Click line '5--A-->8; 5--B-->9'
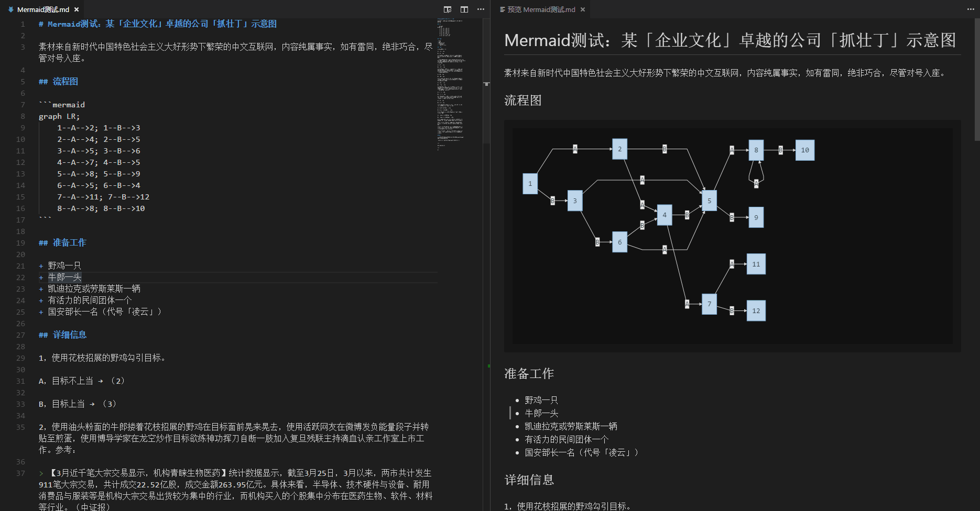Screen dimensions: 980x511 (x=99, y=174)
